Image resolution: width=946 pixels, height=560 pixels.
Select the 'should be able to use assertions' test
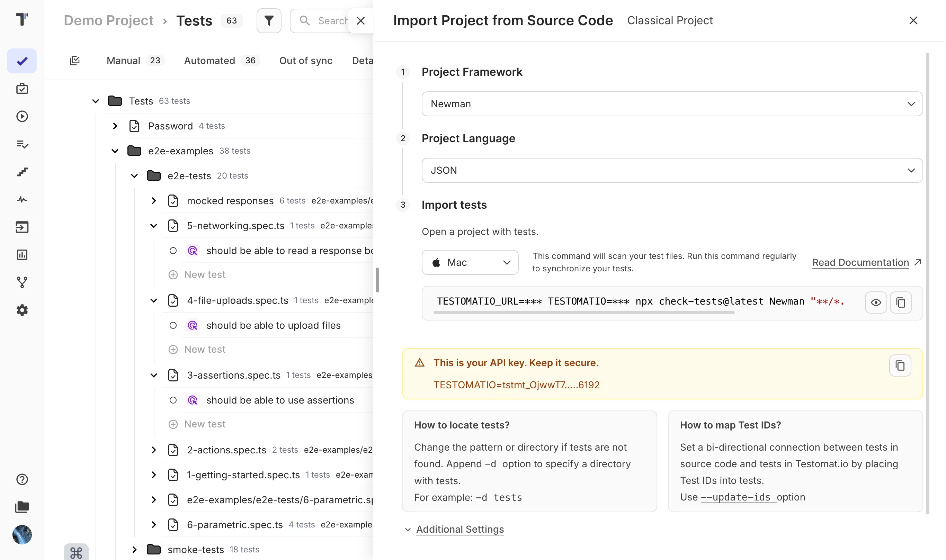[280, 400]
